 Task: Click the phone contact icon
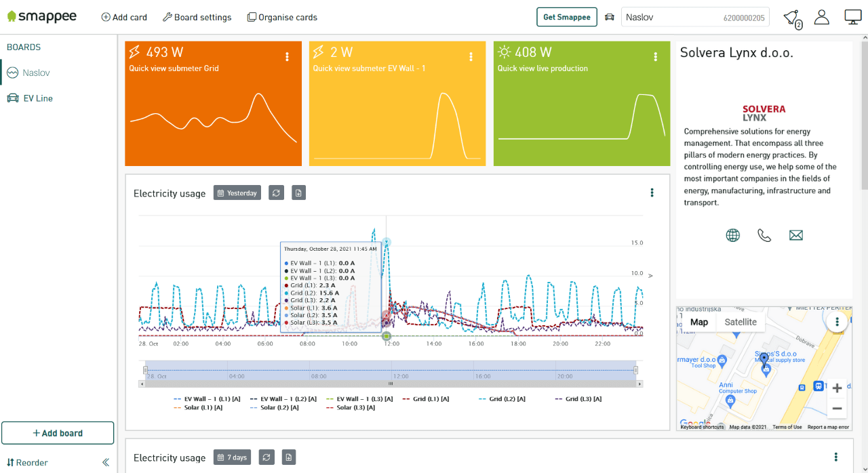tap(764, 235)
